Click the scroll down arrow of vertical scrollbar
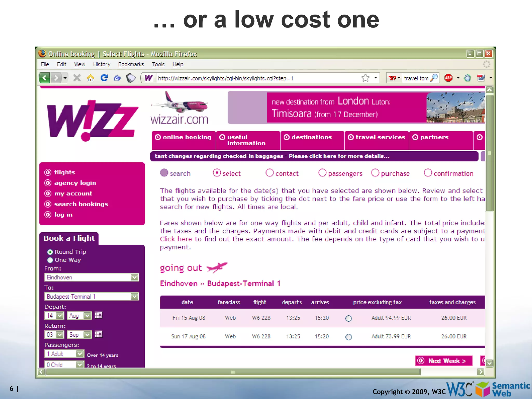The width and height of the screenshot is (532, 399). tap(489, 363)
